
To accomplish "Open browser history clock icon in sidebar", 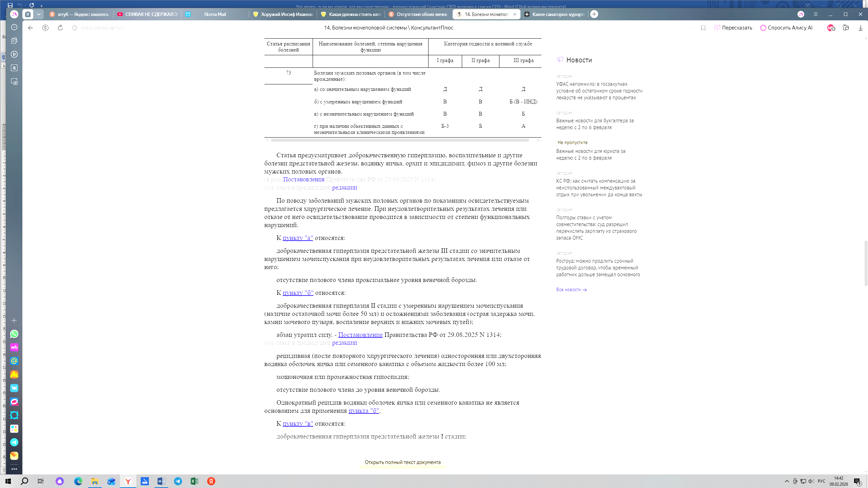I will [14, 27].
